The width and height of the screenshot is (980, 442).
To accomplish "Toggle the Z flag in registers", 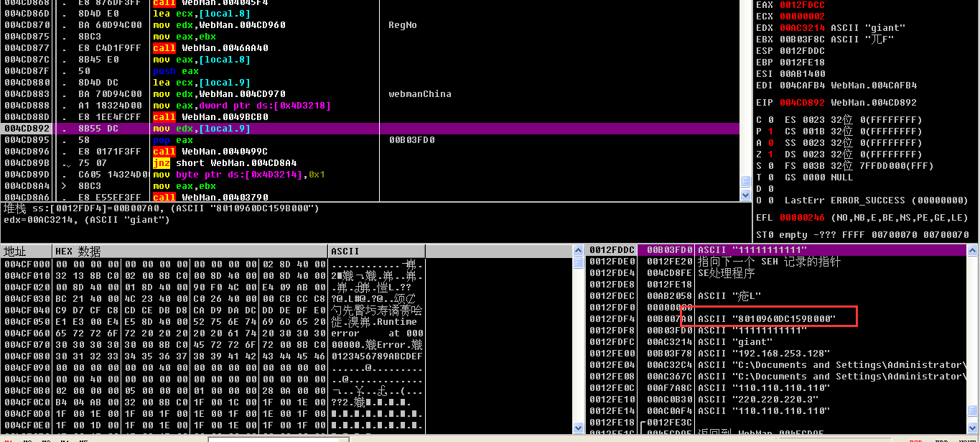I will (x=770, y=155).
